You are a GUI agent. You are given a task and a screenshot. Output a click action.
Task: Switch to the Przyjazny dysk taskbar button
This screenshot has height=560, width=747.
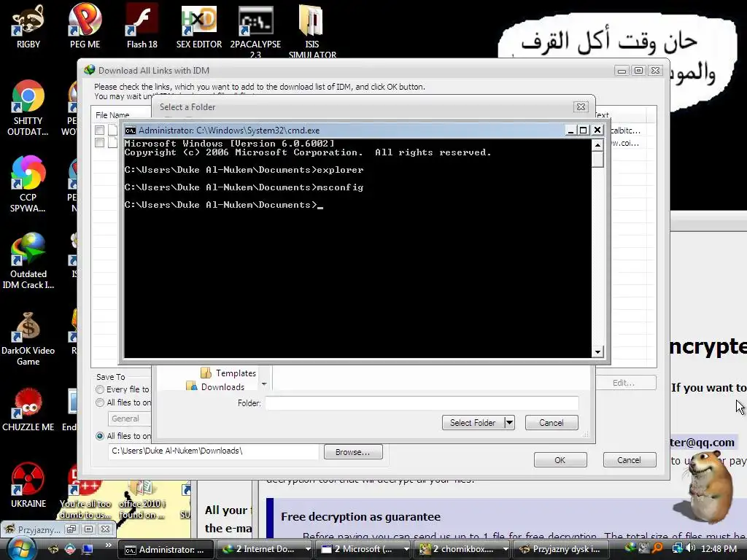point(560,550)
